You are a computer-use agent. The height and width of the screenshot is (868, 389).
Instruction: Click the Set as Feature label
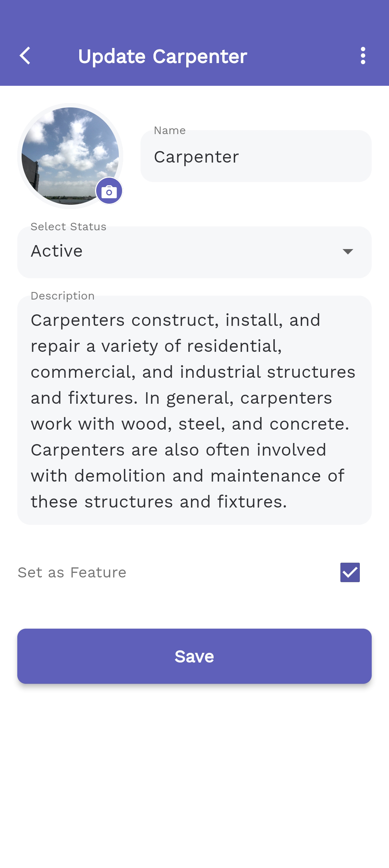click(72, 572)
